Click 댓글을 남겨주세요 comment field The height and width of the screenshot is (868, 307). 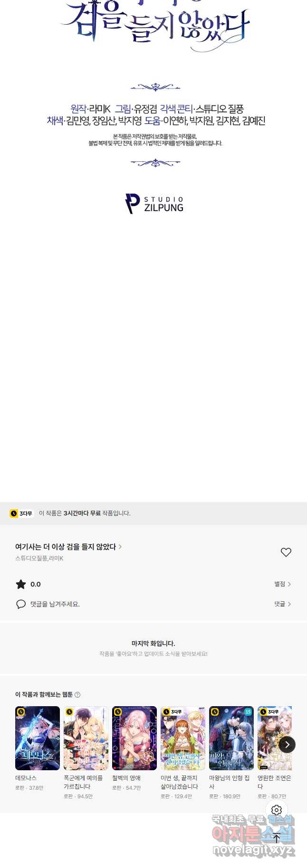(x=55, y=604)
